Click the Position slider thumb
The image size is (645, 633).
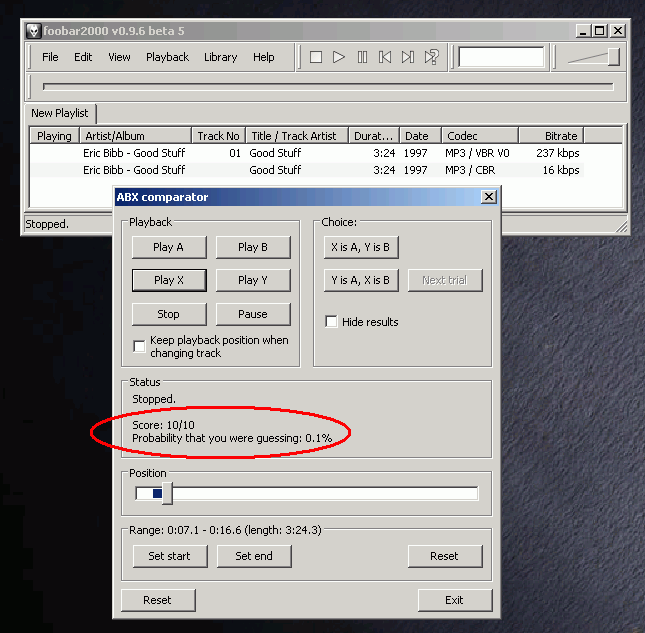pos(167,494)
